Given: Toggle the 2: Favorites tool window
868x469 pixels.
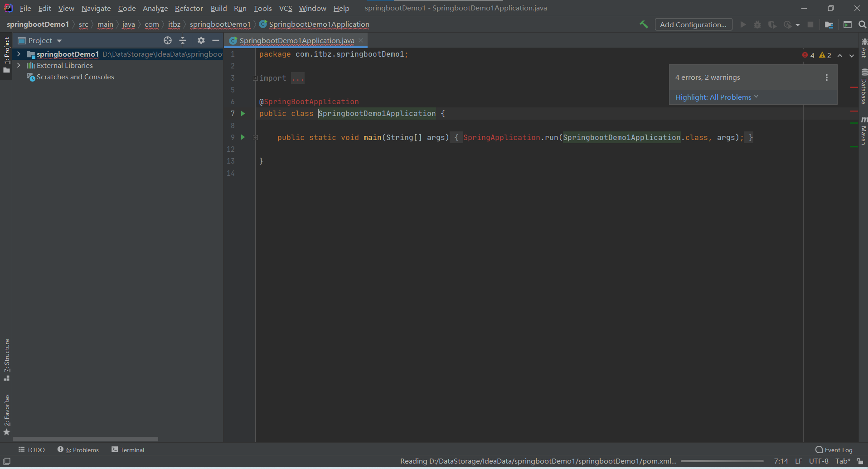Looking at the screenshot, I should pos(6,415).
